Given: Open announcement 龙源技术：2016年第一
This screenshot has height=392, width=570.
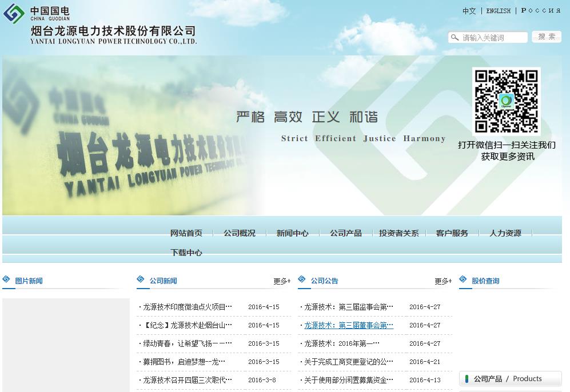Looking at the screenshot, I should coord(342,343).
